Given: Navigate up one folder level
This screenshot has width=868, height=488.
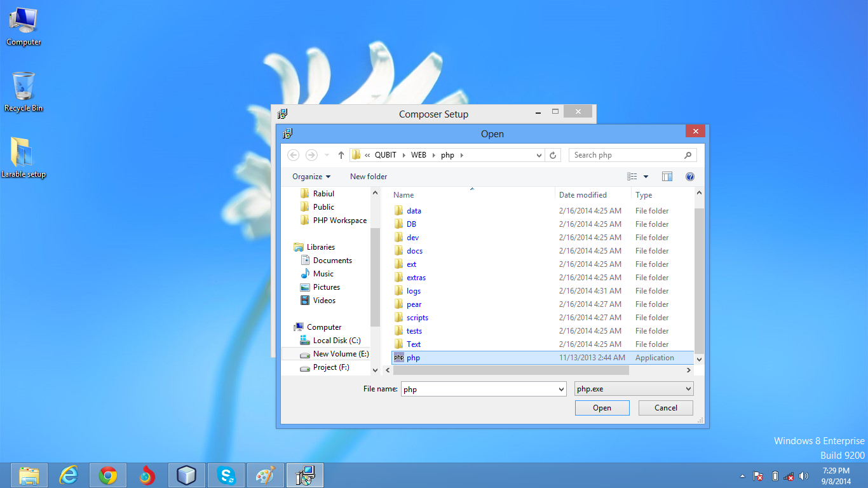Looking at the screenshot, I should (341, 154).
